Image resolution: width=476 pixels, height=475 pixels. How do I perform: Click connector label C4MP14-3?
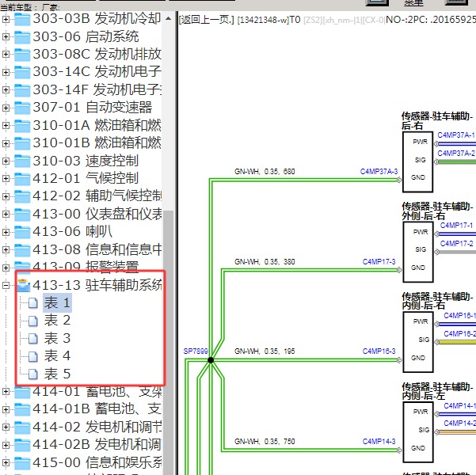pyautogui.click(x=379, y=441)
